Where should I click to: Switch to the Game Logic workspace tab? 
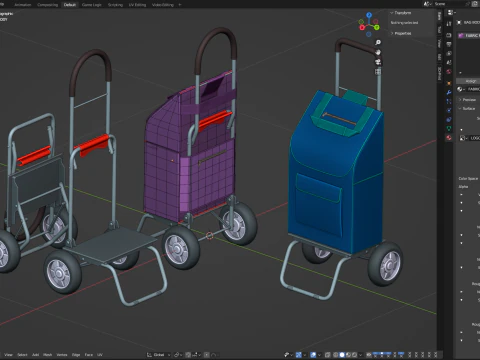pyautogui.click(x=92, y=5)
